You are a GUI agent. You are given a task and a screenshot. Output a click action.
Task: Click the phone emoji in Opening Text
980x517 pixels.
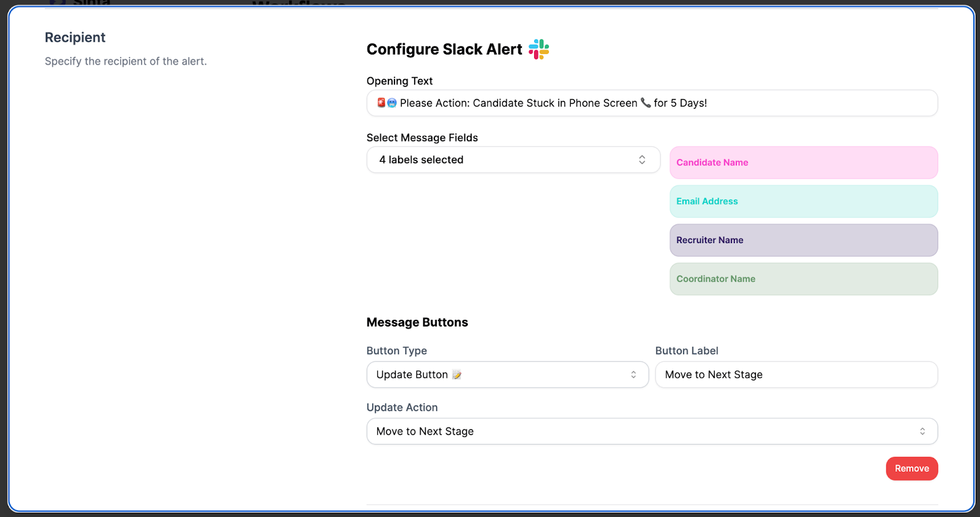point(646,103)
